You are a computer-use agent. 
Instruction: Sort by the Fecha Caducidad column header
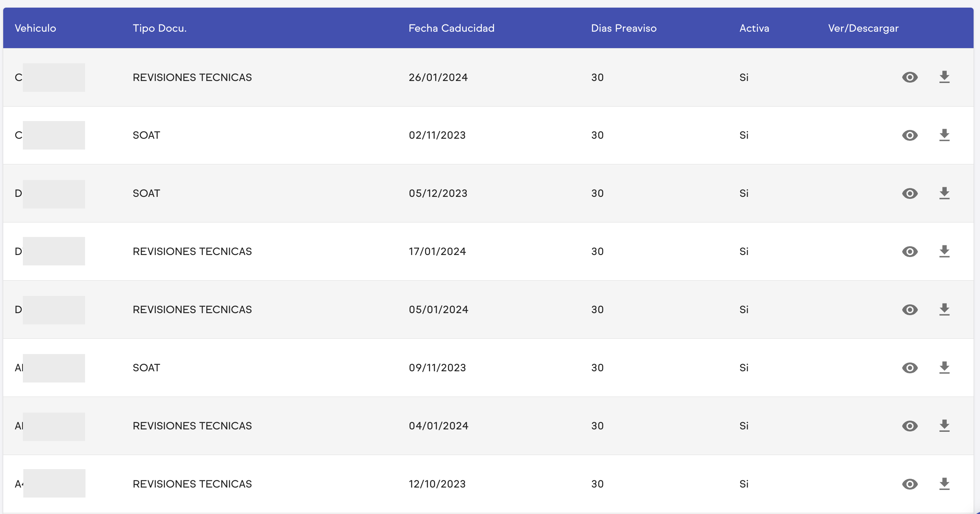click(x=451, y=28)
